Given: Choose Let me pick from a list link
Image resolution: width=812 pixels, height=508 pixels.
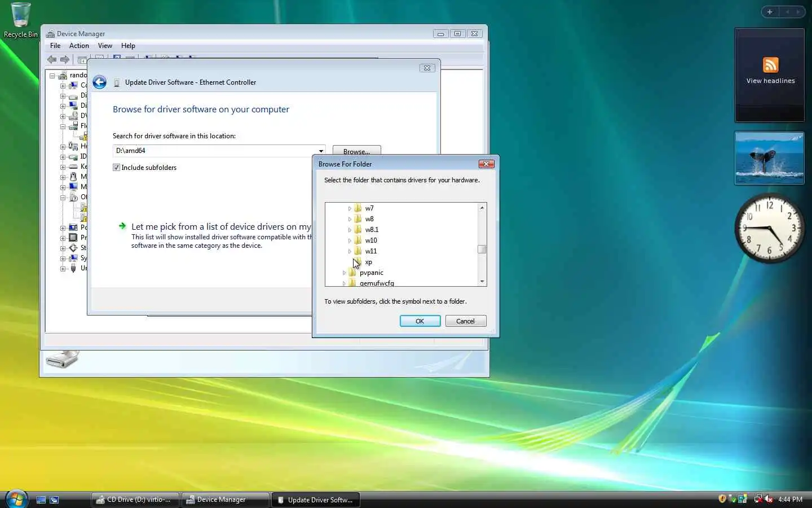Looking at the screenshot, I should (x=221, y=227).
